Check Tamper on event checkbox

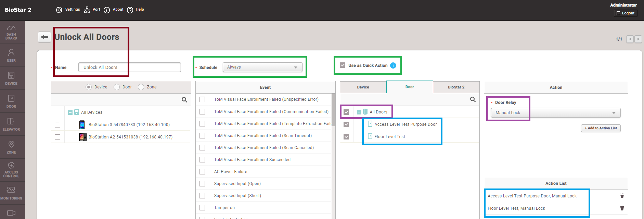click(x=202, y=208)
